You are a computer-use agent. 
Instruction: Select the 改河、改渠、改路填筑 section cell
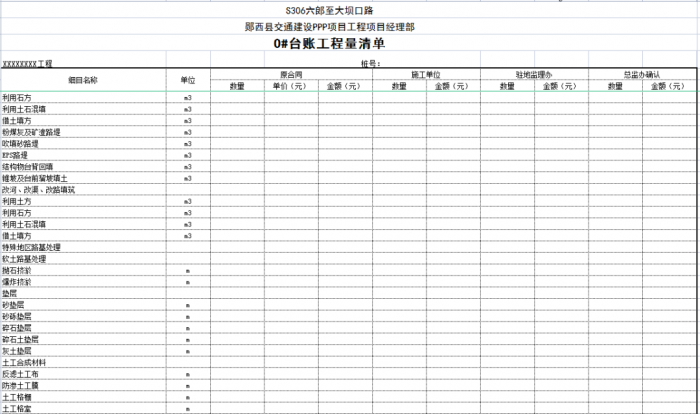(38, 190)
